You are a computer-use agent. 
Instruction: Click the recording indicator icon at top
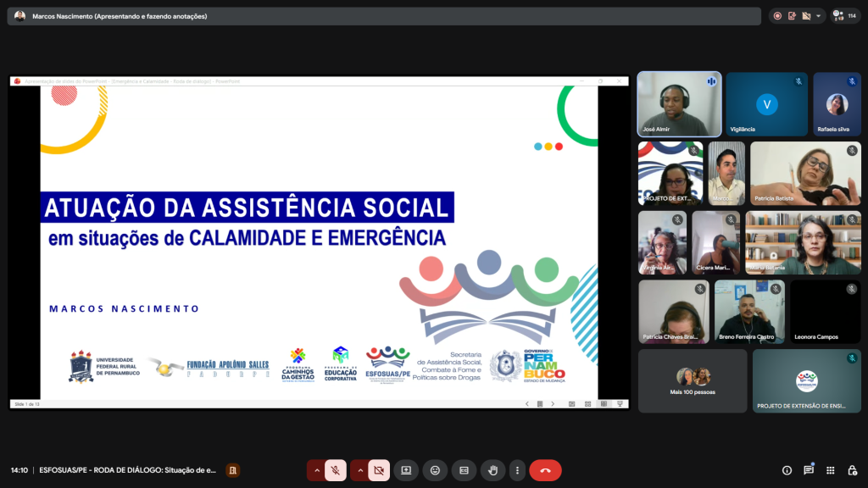[x=777, y=16]
